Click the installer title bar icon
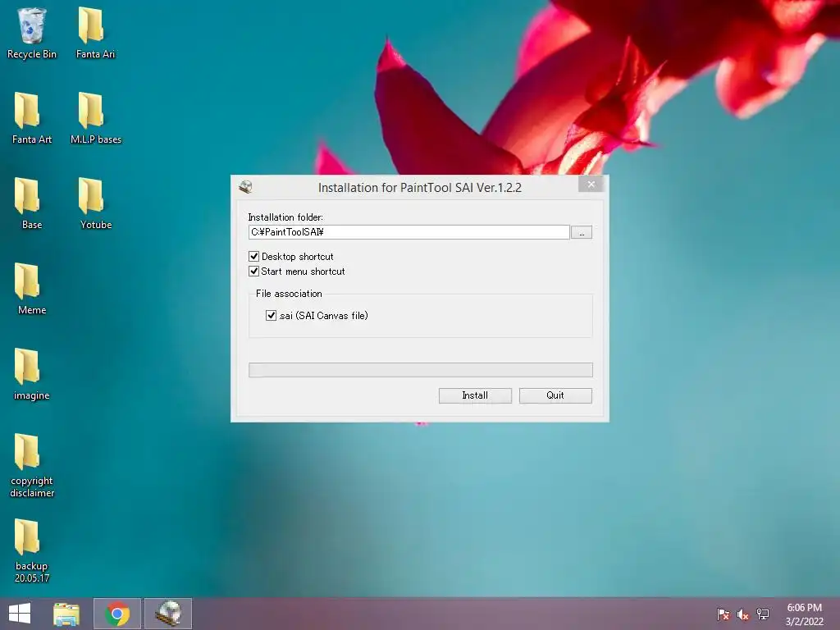 point(246,187)
